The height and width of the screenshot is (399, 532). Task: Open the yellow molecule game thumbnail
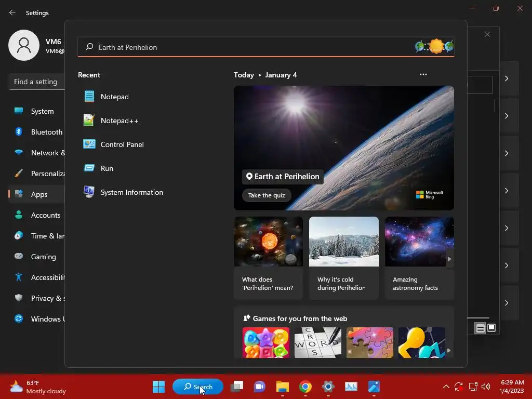422,343
